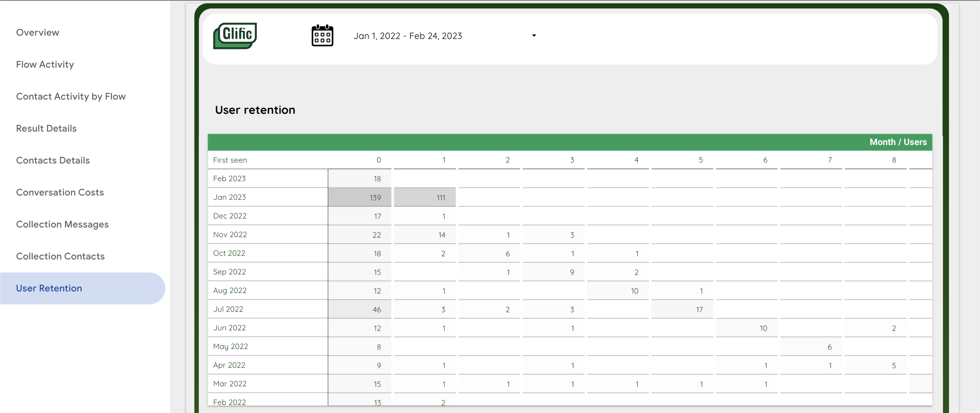Go to Collection Contacts page
Viewport: 980px width, 413px height.
[60, 256]
